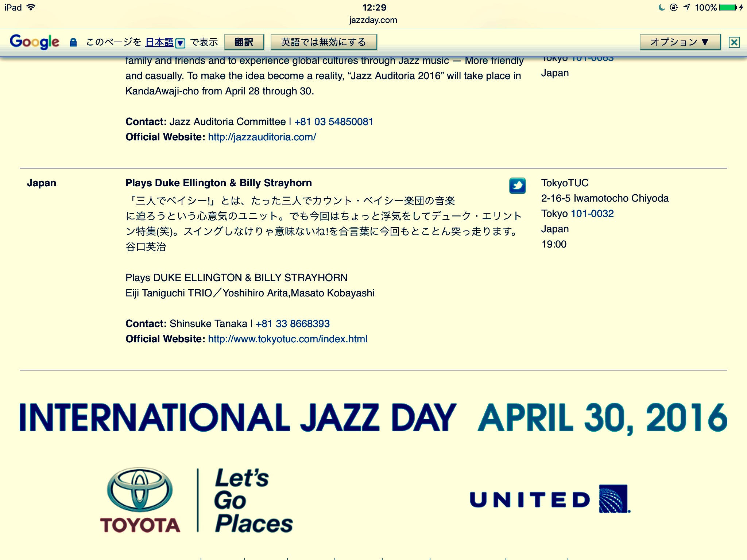Tap the jazzday.com address bar
Screen dimensions: 747x560
click(373, 20)
